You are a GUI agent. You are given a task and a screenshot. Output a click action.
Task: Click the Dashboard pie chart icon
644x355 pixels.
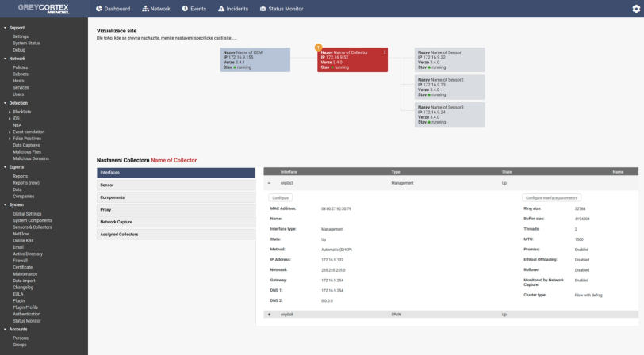[x=99, y=9]
